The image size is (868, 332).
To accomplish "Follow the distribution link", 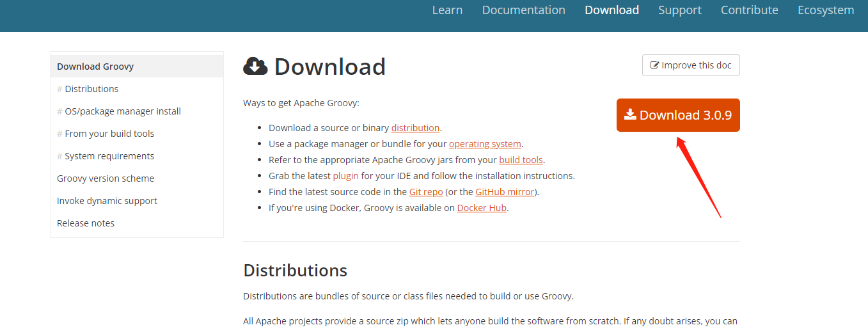I will pos(415,128).
